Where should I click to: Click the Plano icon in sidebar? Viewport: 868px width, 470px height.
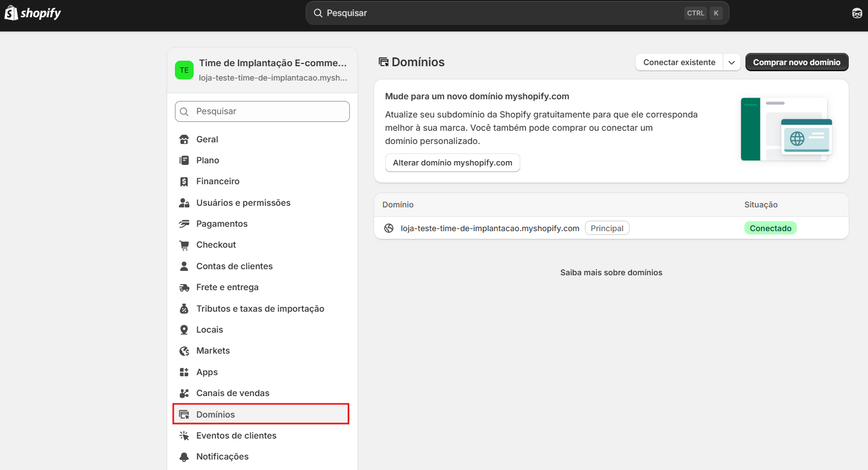(184, 161)
